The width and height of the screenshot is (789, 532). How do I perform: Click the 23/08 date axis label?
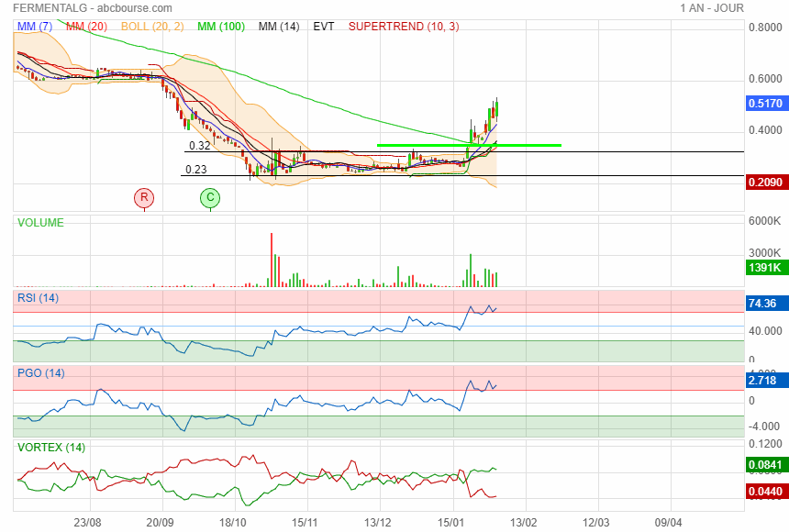click(x=87, y=523)
